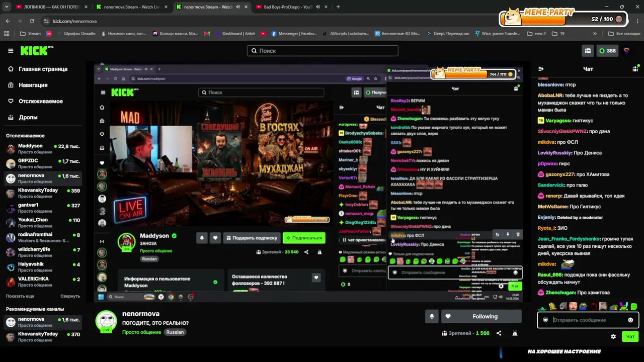The image size is (644, 362).
Task: Click the Russian language tag below the stream
Action: 175,332
